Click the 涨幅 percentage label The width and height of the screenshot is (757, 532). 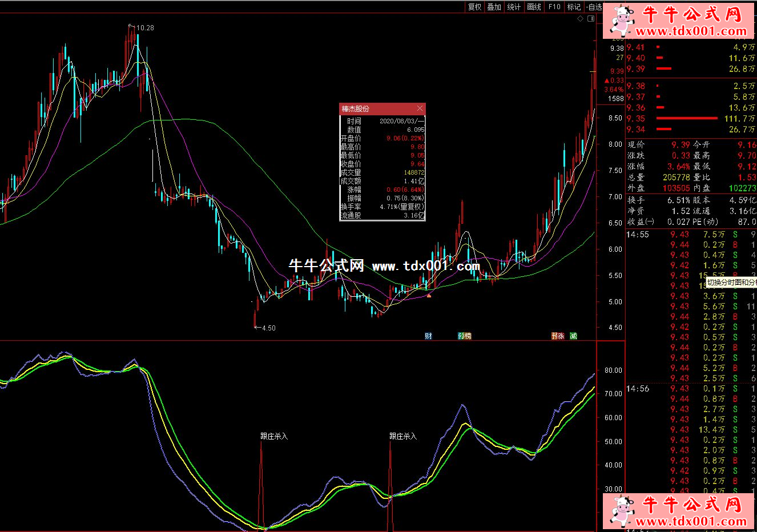[636, 167]
